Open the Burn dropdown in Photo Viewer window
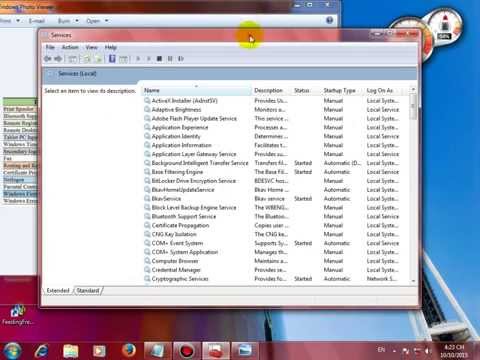Viewport: 480px width, 360px height. point(68,21)
